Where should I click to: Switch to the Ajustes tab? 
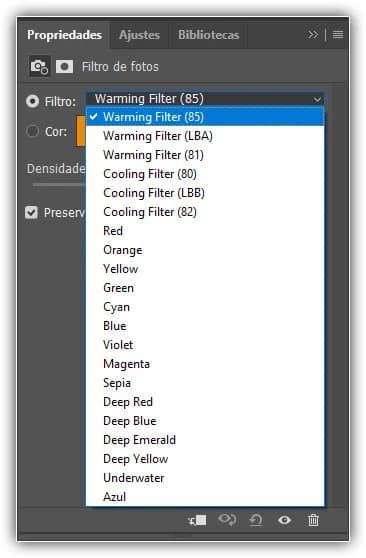pyautogui.click(x=139, y=35)
